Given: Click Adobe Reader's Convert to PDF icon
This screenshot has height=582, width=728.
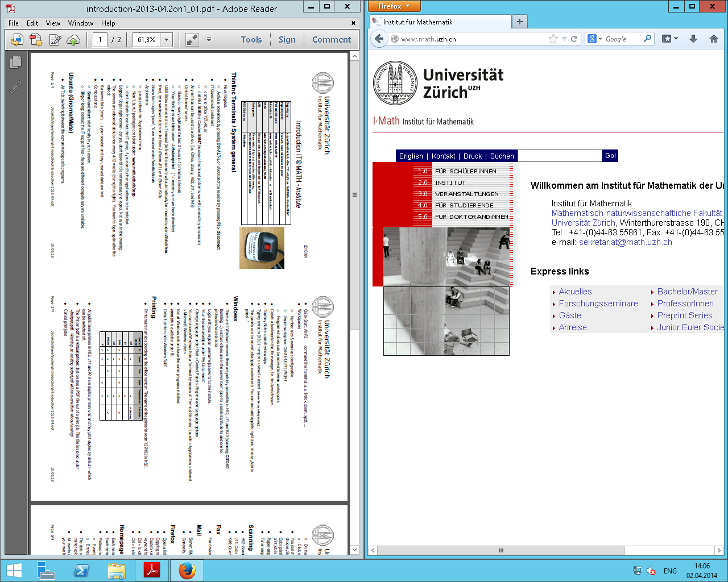Looking at the screenshot, I should [x=17, y=40].
